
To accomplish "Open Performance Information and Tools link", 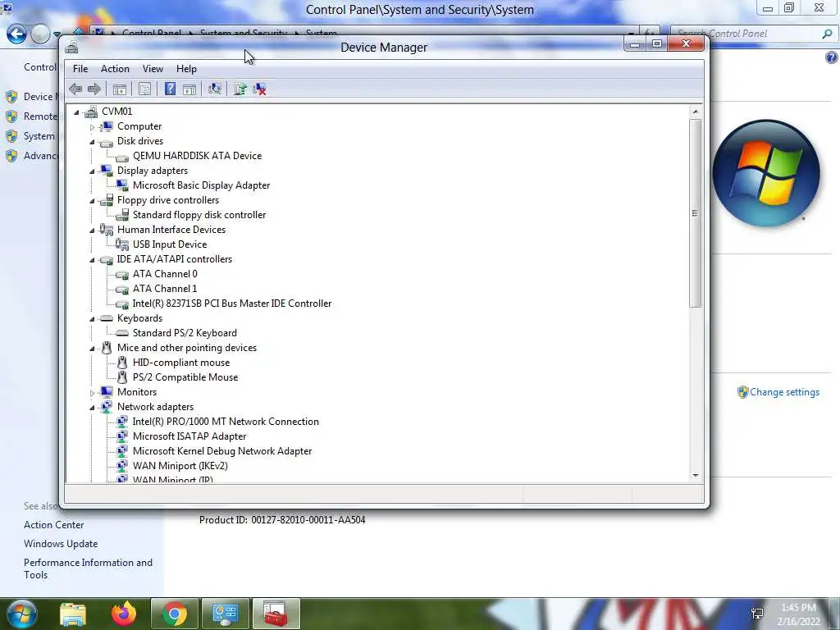I will click(88, 568).
